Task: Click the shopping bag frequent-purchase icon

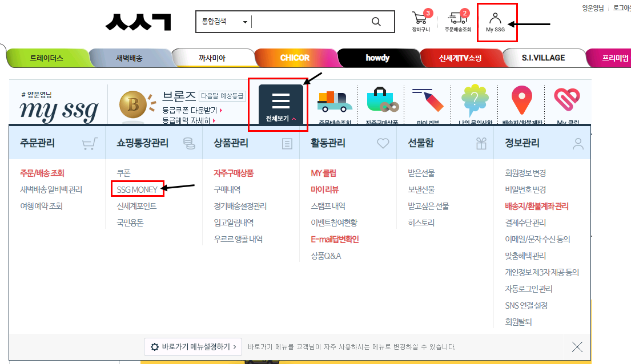Action: click(x=381, y=100)
